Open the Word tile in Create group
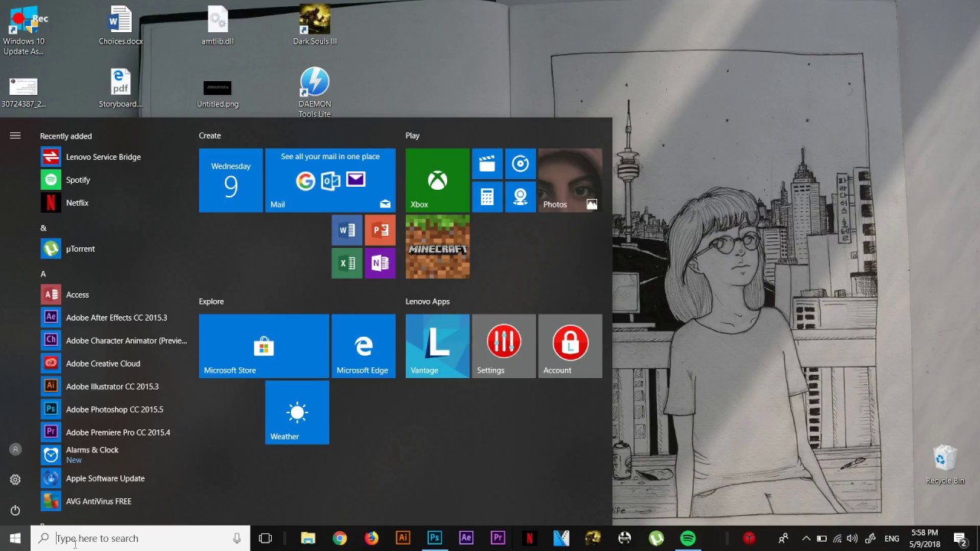The image size is (980, 551). coord(347,230)
